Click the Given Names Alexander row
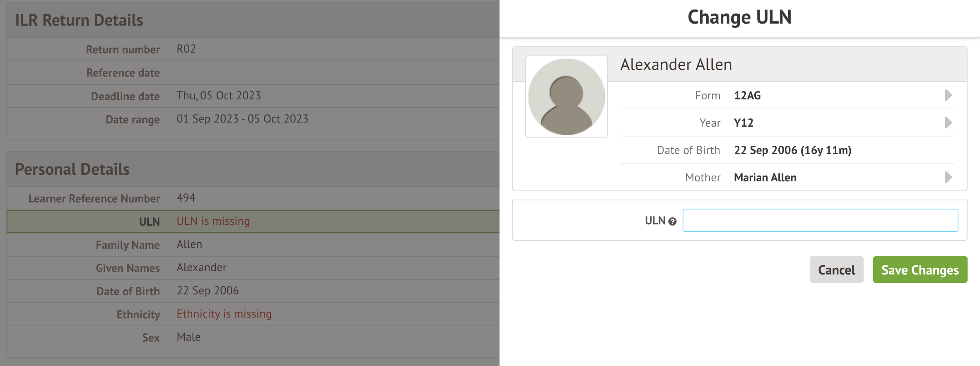The image size is (980, 366). [x=253, y=268]
